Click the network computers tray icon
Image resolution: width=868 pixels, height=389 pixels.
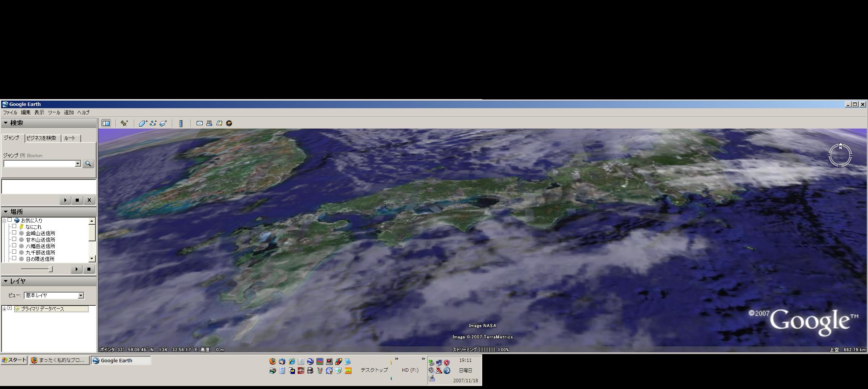[x=439, y=363]
